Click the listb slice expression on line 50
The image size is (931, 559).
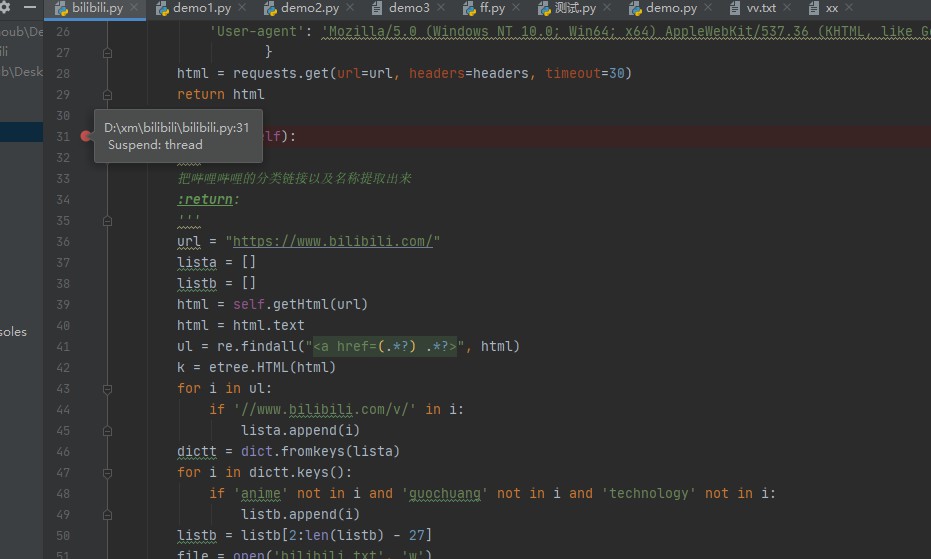(336, 536)
